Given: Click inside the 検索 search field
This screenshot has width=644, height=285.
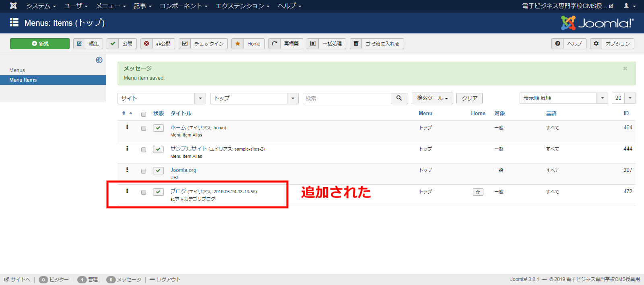Looking at the screenshot, I should coord(347,98).
